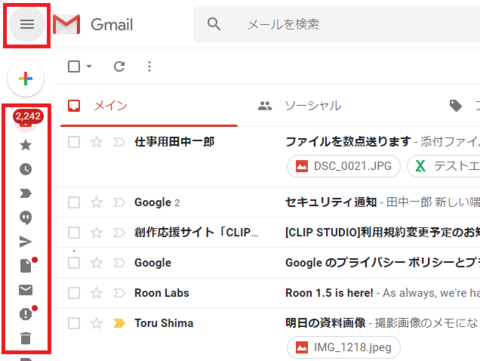Click the refresh mail icon
480x361 pixels.
coord(119,67)
